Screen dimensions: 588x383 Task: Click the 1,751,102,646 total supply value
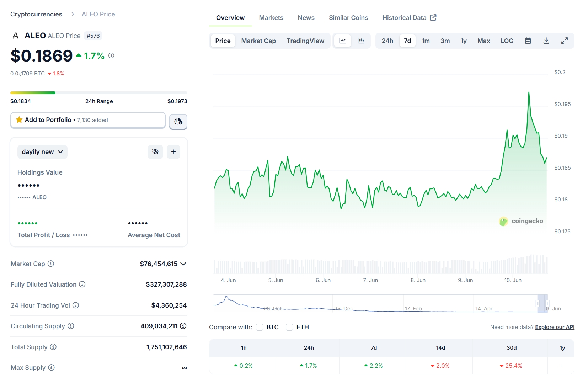(x=166, y=347)
